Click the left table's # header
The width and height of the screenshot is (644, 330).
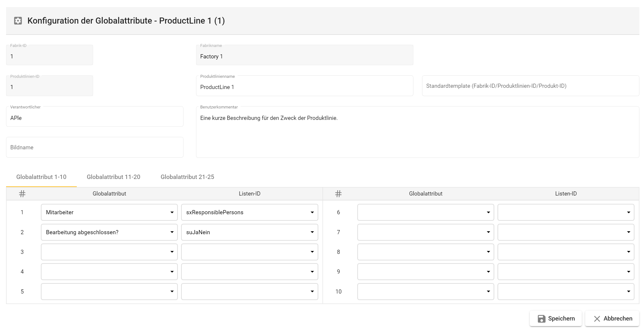pyautogui.click(x=22, y=194)
